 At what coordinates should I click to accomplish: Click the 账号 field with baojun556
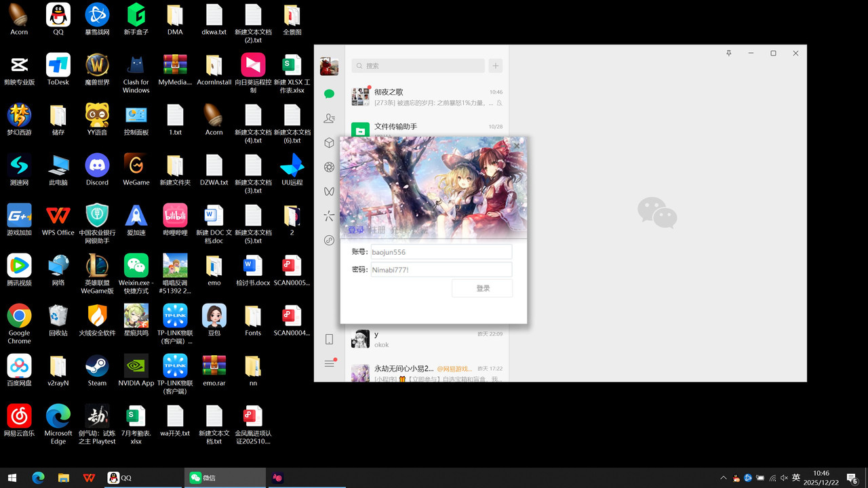click(441, 251)
